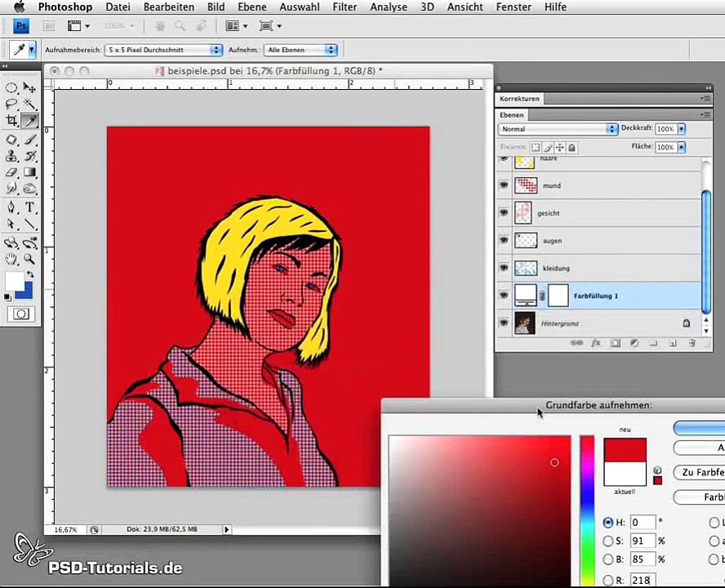Open the Ebenen panel options menu
The image size is (725, 588).
[x=705, y=114]
